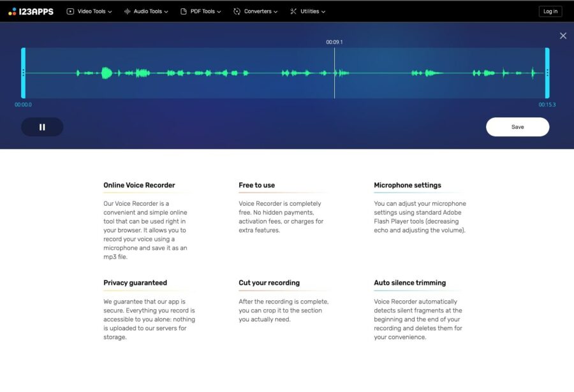Click the right trim handle at 00:15.3
This screenshot has width=574, height=392.
click(x=547, y=71)
